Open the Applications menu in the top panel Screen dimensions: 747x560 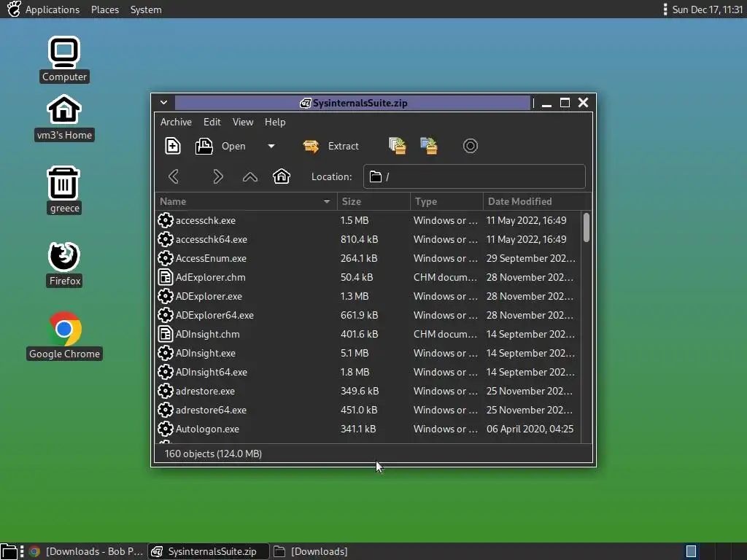pyautogui.click(x=53, y=9)
